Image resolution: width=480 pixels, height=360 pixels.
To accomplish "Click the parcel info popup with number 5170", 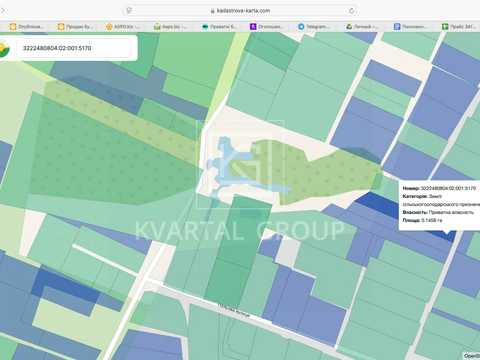I will pos(439,205).
